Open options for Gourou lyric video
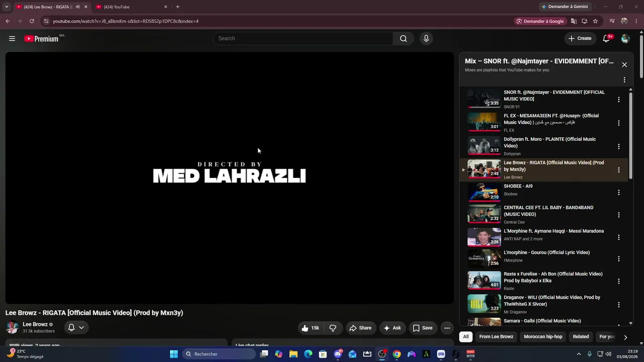 (619, 259)
